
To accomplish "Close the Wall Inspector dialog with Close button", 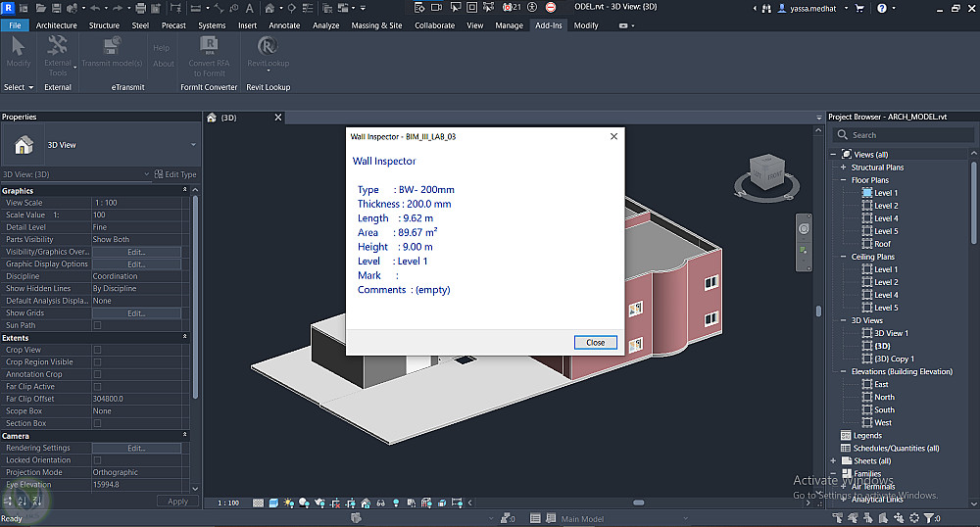I will [x=595, y=343].
